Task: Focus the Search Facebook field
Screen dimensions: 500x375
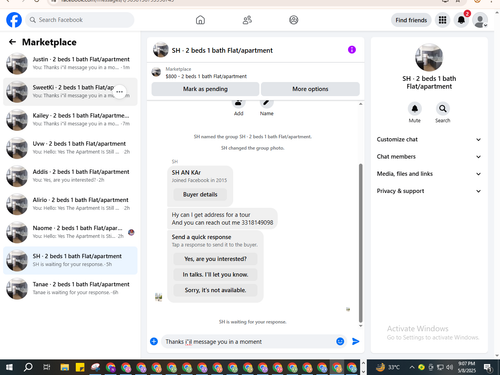Action: (x=80, y=20)
